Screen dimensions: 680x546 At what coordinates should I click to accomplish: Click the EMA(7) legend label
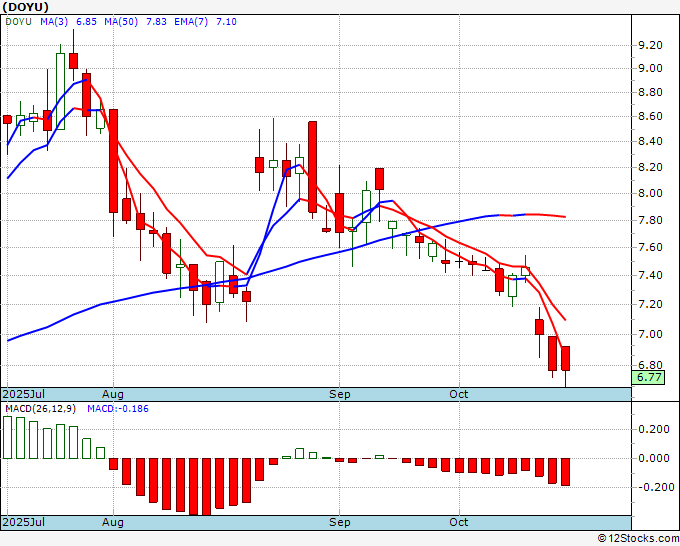click(x=191, y=22)
